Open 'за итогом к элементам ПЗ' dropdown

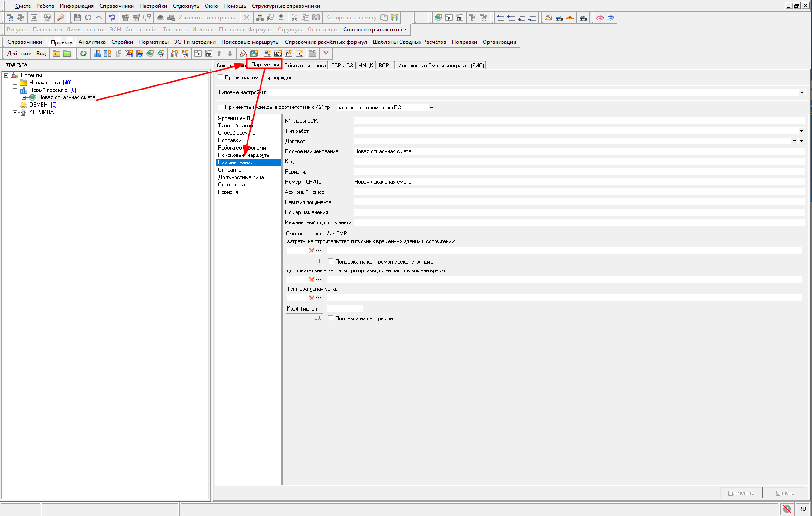pos(431,108)
